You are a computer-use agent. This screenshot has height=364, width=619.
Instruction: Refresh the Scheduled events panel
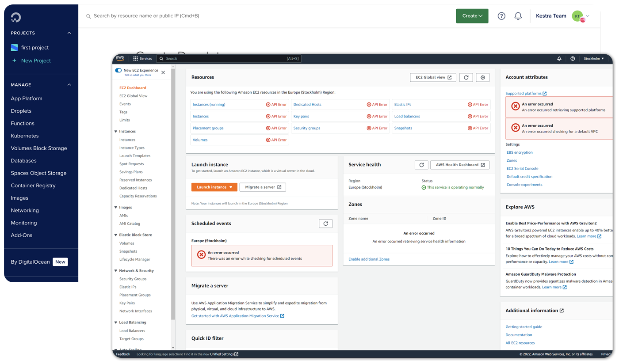[x=326, y=224]
